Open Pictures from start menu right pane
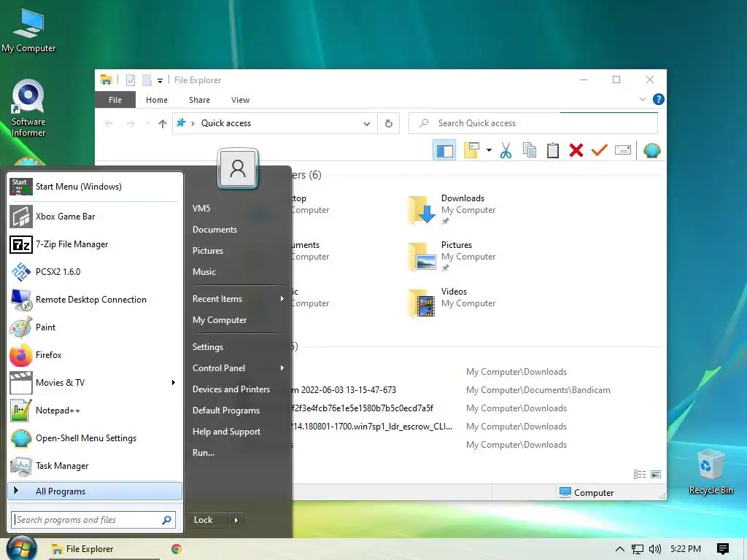 (239, 251)
